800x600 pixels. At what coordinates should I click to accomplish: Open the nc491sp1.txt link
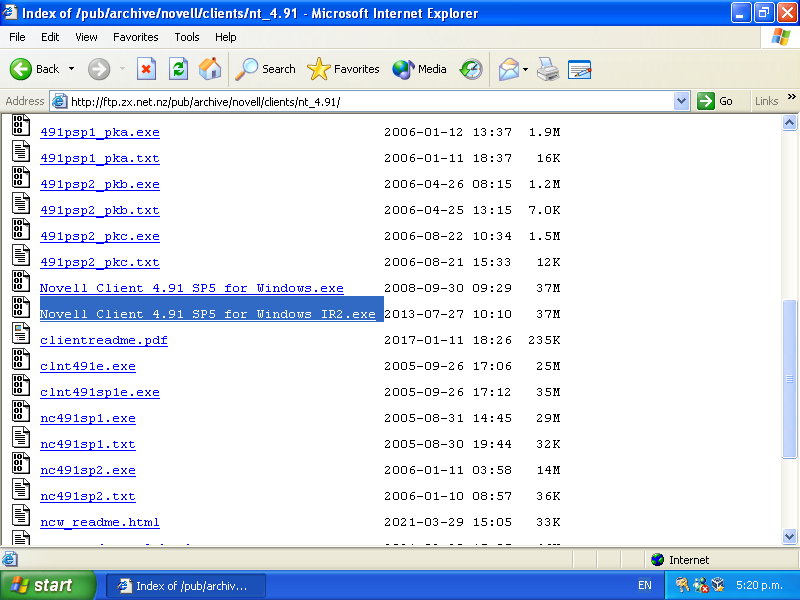[x=88, y=444]
